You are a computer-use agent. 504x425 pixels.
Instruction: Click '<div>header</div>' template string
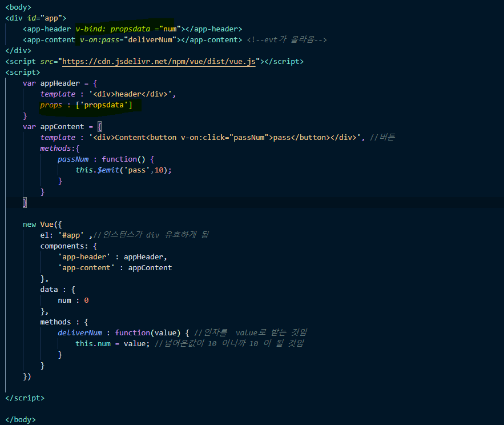point(131,94)
